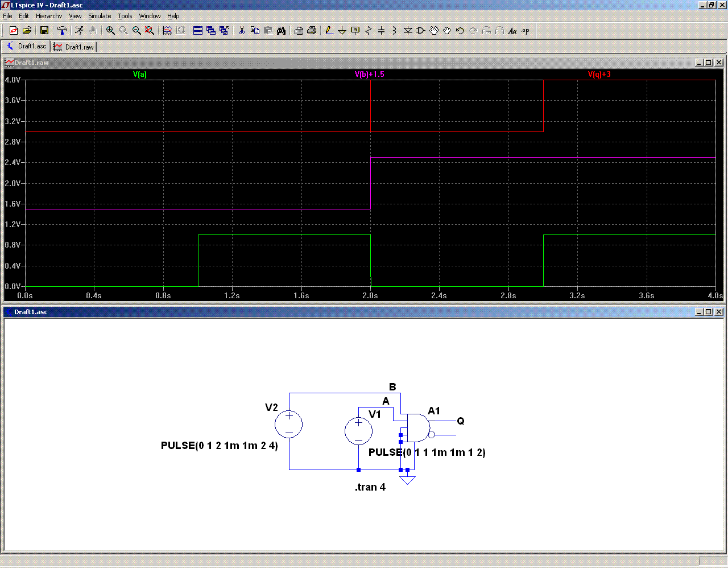Image resolution: width=728 pixels, height=568 pixels.
Task: Open the Simulate menu
Action: 100,16
